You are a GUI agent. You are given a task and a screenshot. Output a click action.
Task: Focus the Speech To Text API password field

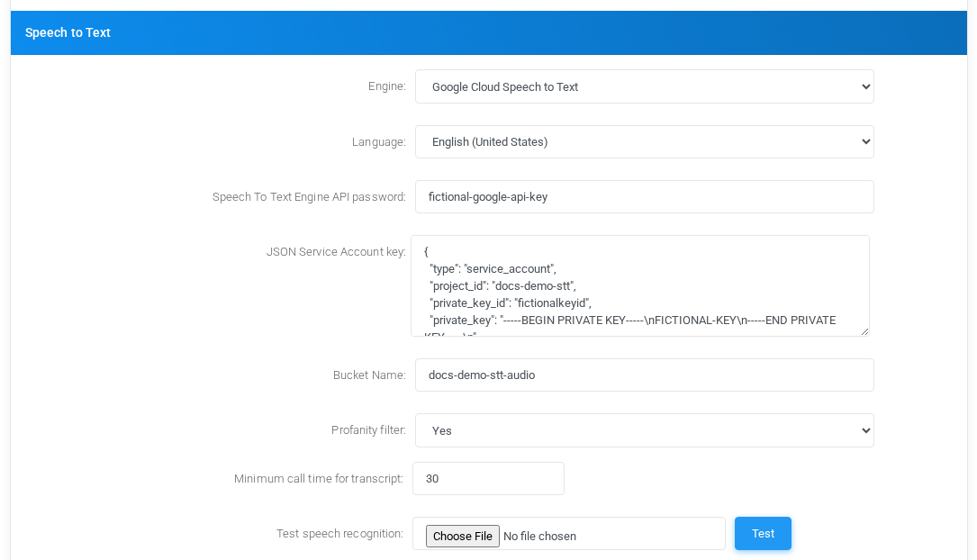pyautogui.click(x=644, y=197)
